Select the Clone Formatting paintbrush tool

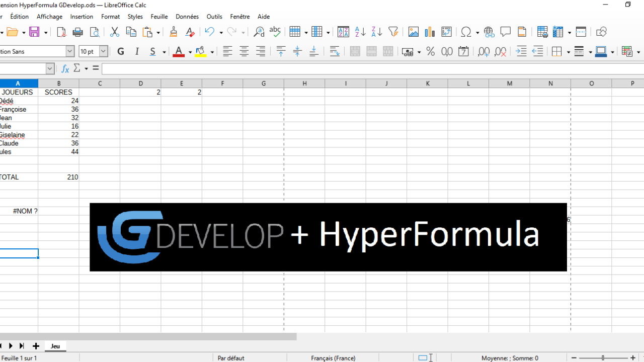(x=173, y=32)
